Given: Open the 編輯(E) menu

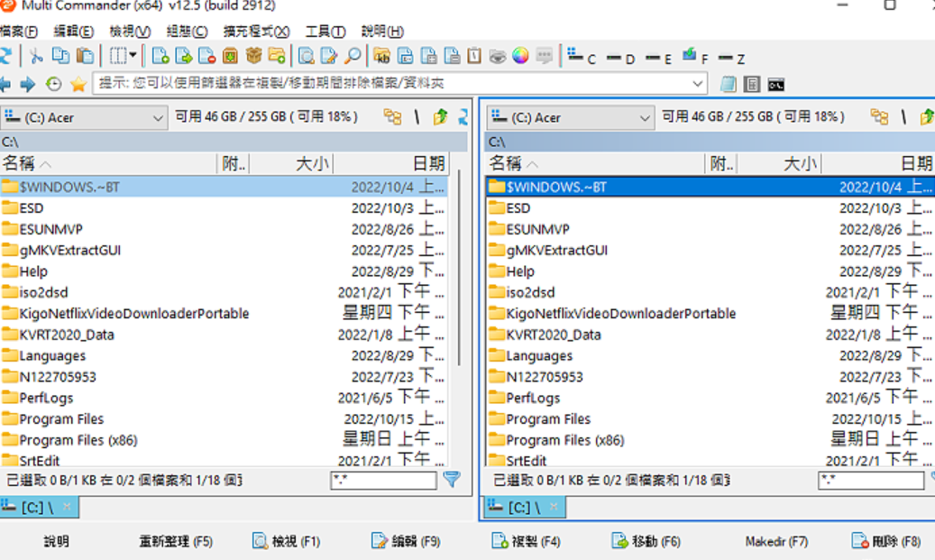Looking at the screenshot, I should (73, 31).
